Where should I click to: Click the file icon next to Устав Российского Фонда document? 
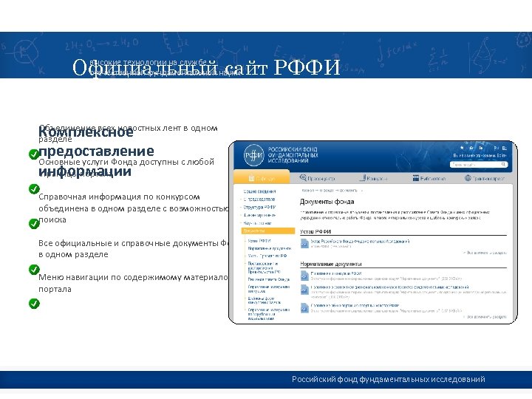(304, 243)
